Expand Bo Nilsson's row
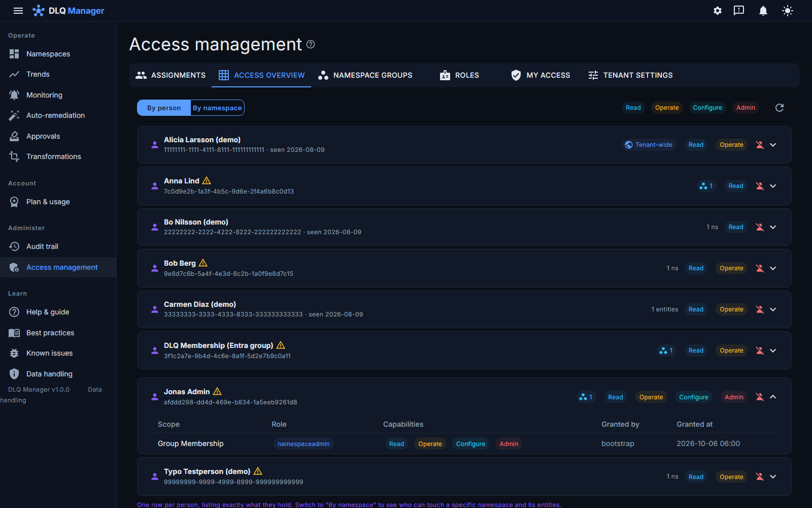 pos(773,227)
